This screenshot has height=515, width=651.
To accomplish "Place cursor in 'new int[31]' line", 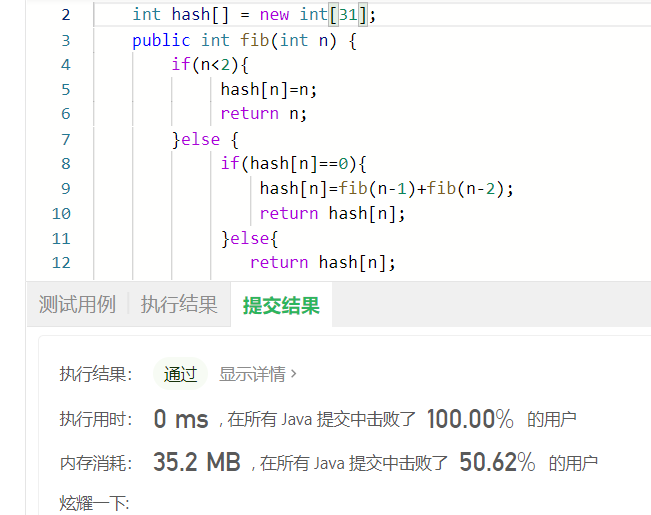I will click(254, 15).
